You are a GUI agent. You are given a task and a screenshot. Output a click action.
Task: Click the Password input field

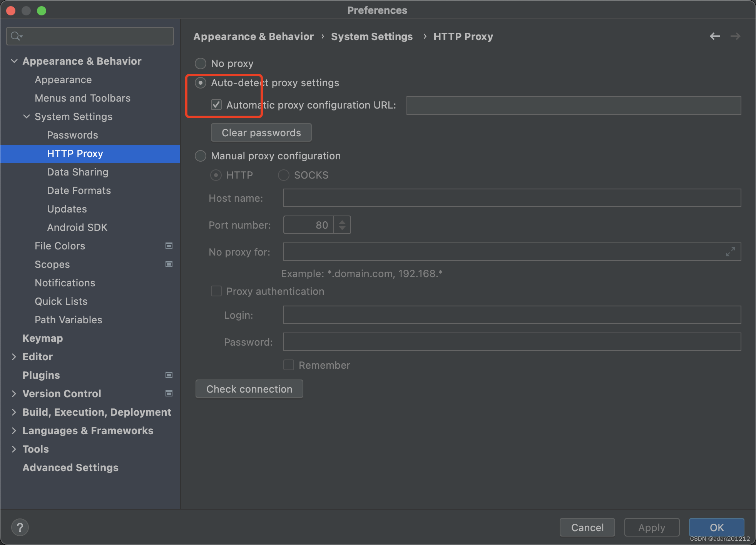pos(512,342)
